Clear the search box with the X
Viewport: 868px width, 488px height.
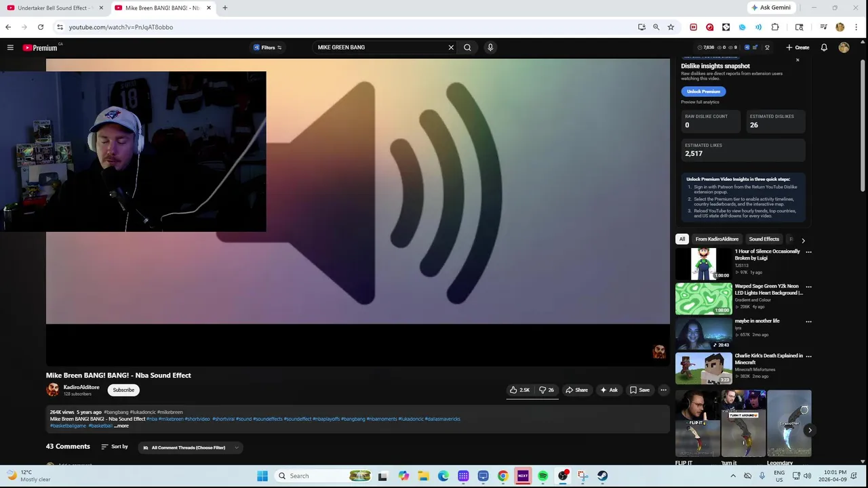click(x=451, y=47)
